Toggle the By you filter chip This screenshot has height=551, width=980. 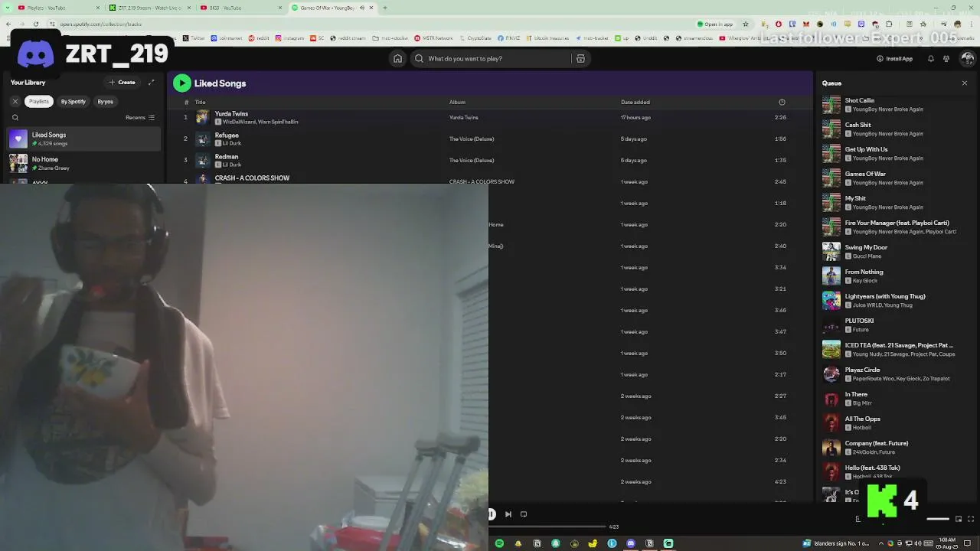(106, 101)
